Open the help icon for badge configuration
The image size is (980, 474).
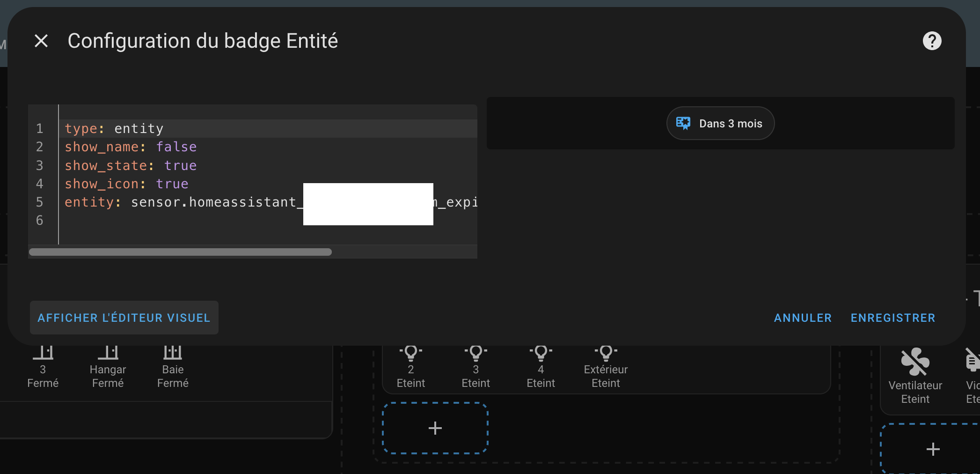(932, 41)
